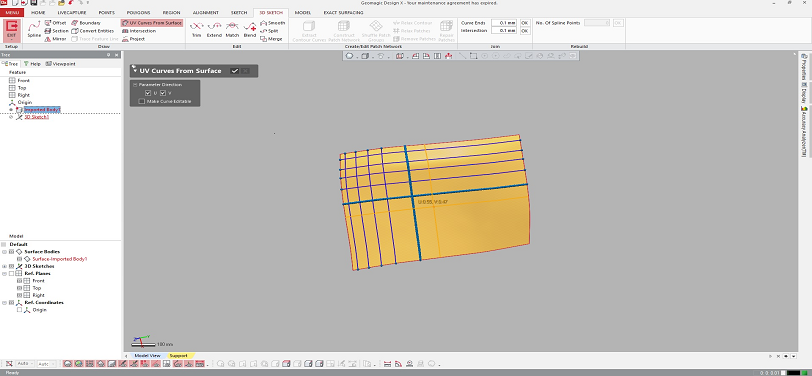This screenshot has height=376, width=812.
Task: Cancel the UV Curves From Surface dialog
Action: click(245, 71)
